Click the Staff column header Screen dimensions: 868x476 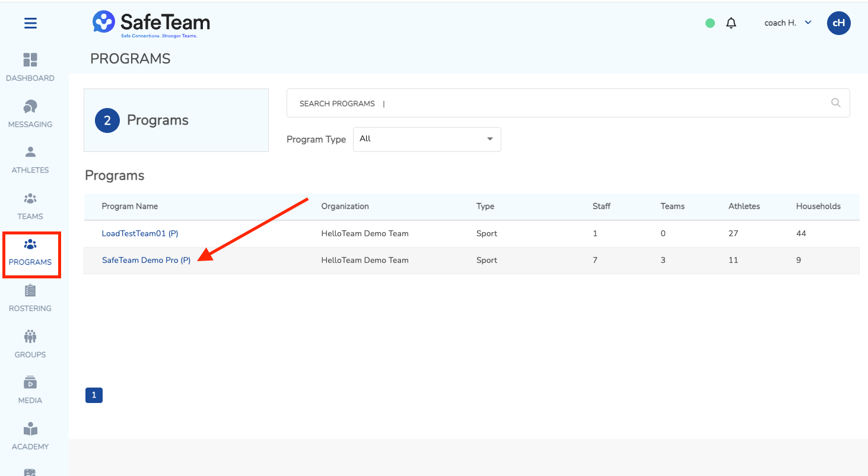(x=602, y=206)
